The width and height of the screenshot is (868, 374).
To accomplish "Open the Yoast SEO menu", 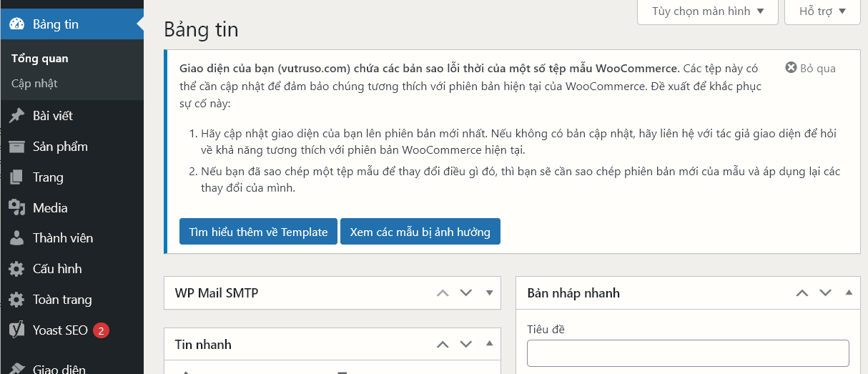I will click(x=71, y=330).
